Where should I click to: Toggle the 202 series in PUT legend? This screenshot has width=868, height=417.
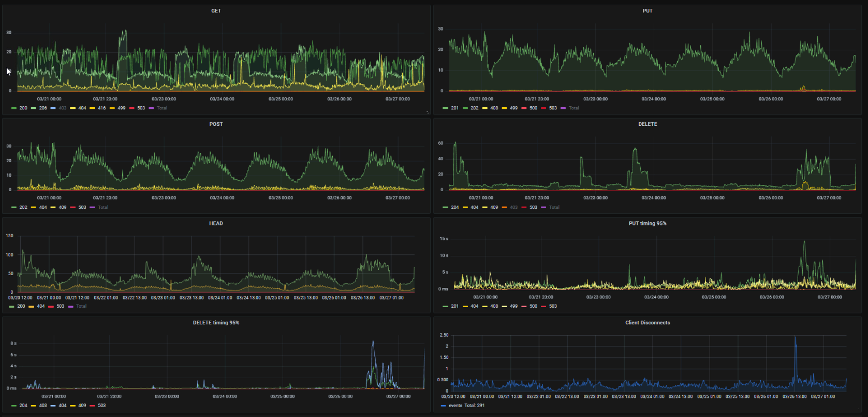474,108
